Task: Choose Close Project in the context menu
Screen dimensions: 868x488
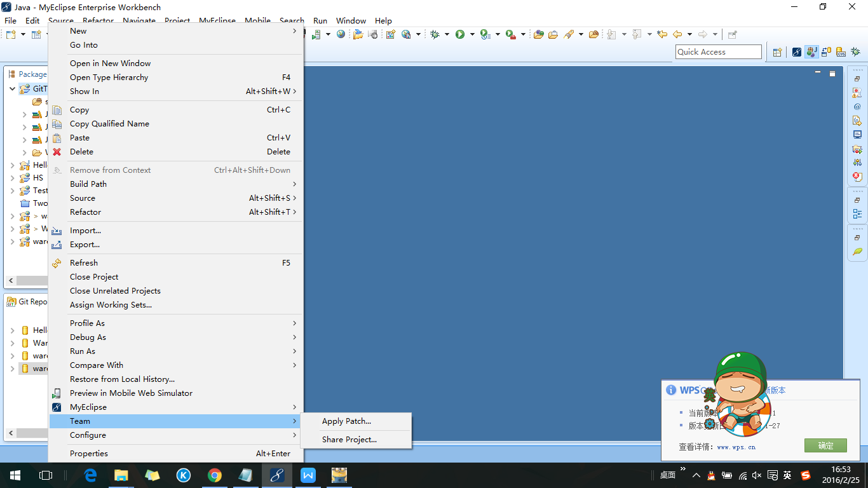Action: pyautogui.click(x=176, y=277)
